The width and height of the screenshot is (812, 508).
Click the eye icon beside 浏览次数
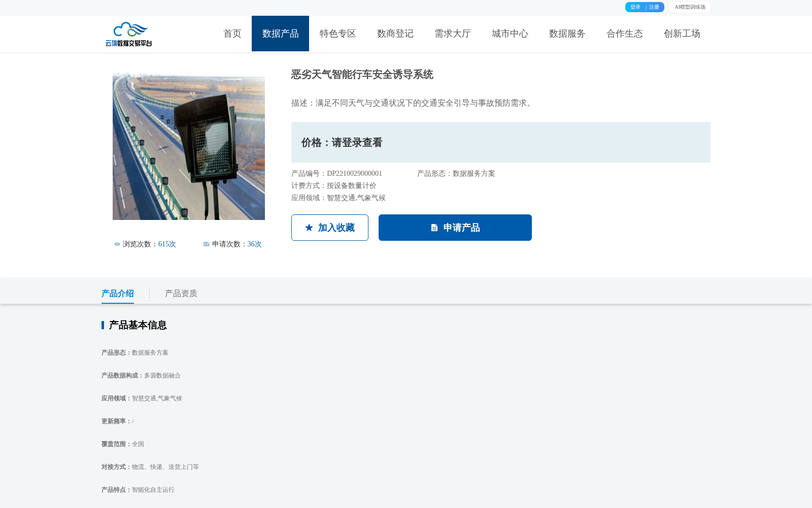117,244
